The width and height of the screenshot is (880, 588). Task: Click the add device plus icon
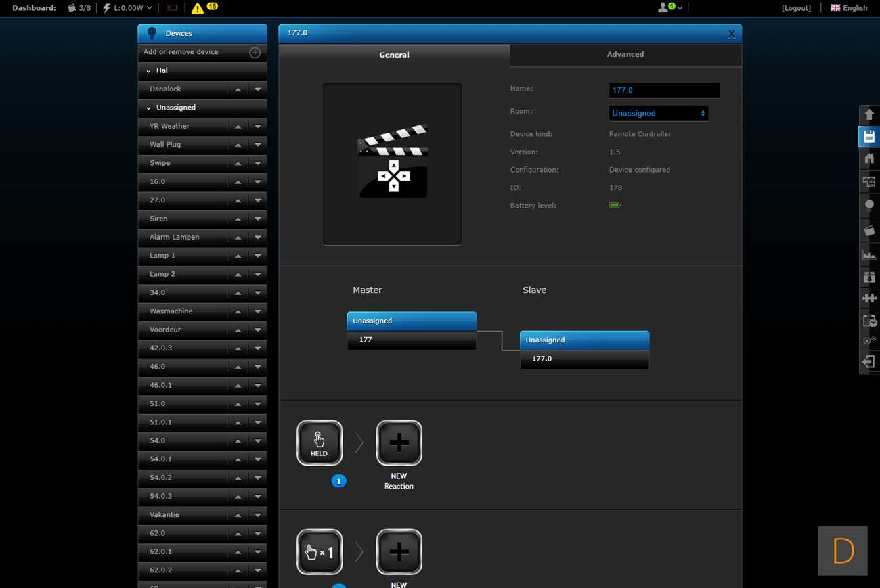(x=255, y=52)
